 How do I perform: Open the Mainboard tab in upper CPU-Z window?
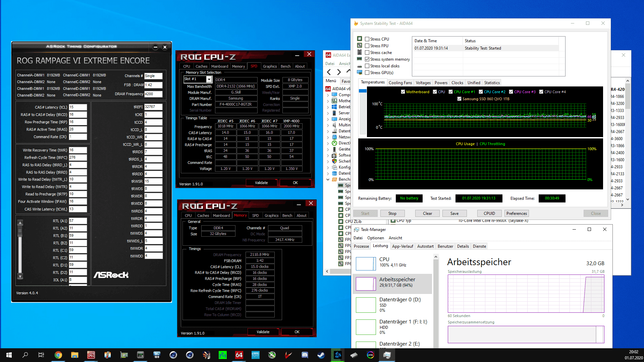click(x=220, y=66)
